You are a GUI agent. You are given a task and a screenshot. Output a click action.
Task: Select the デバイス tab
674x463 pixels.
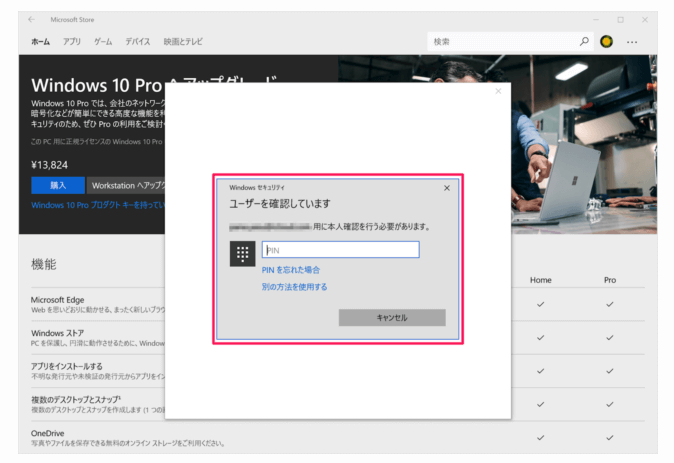138,42
